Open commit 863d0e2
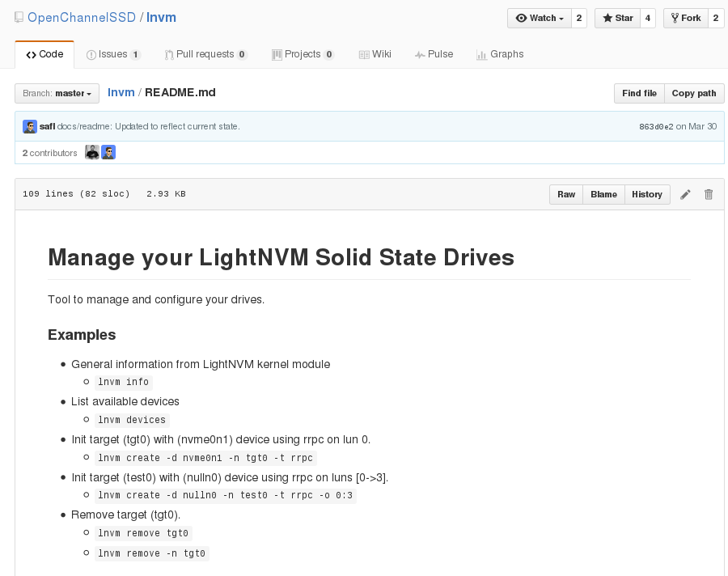Screen dimensions: 728x576 click(x=656, y=126)
